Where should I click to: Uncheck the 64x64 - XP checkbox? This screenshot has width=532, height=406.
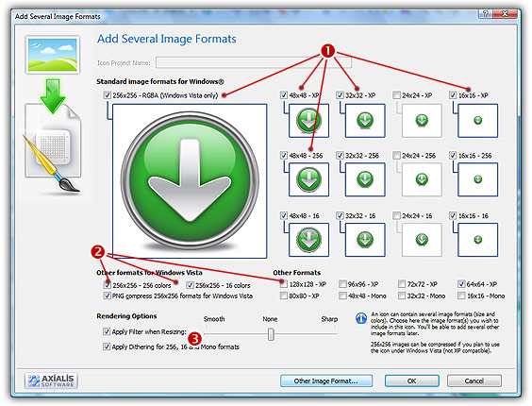click(x=461, y=283)
